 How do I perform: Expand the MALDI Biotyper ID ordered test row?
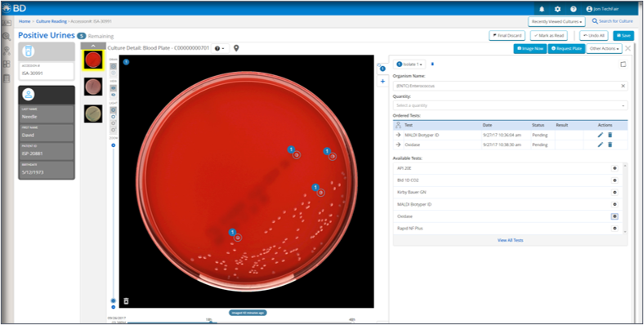[x=397, y=135]
